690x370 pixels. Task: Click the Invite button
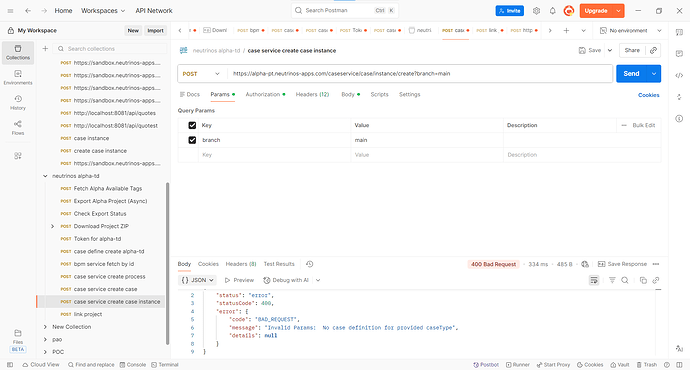(x=510, y=11)
